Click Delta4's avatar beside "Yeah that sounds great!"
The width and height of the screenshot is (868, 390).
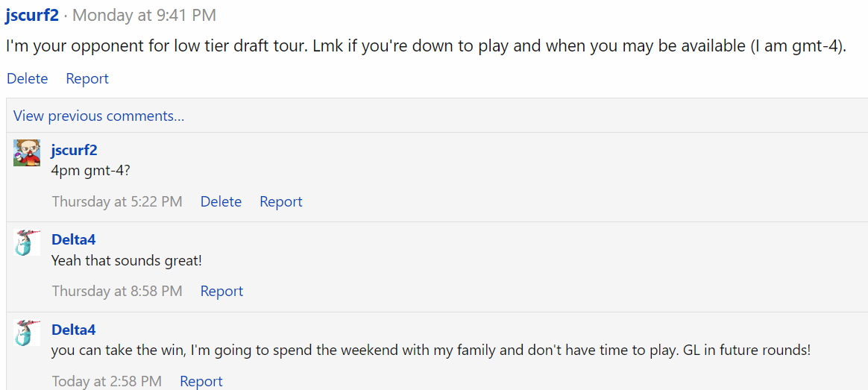pos(27,243)
